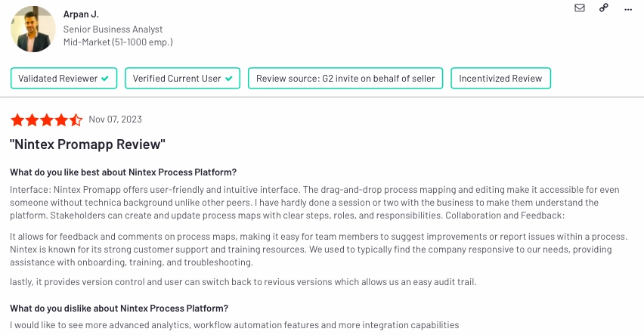The image size is (644, 335).
Task: Click the Incentivized Review badge
Action: point(500,78)
